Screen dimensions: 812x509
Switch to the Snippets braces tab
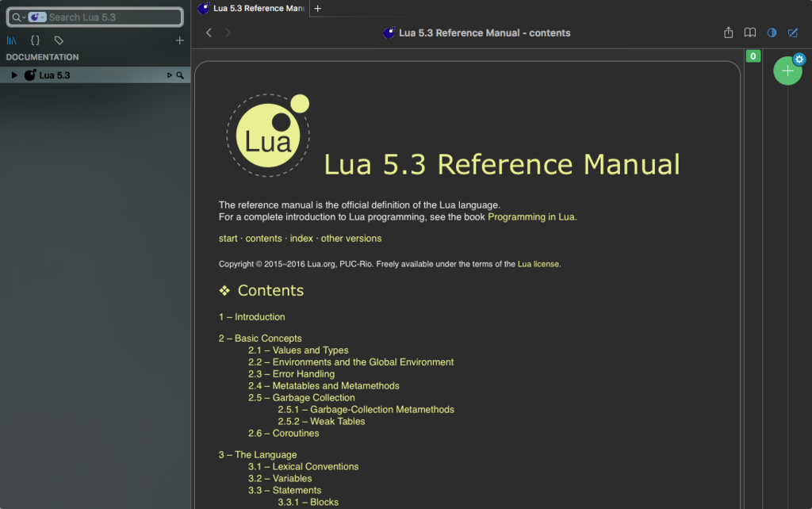(x=35, y=40)
